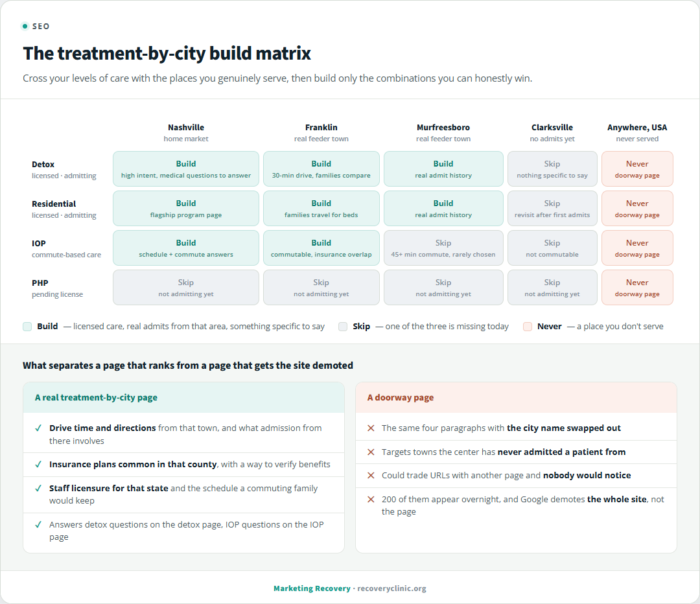Select PHP Franklin 'not admitting yet' cell
The image size is (700, 604).
point(321,288)
